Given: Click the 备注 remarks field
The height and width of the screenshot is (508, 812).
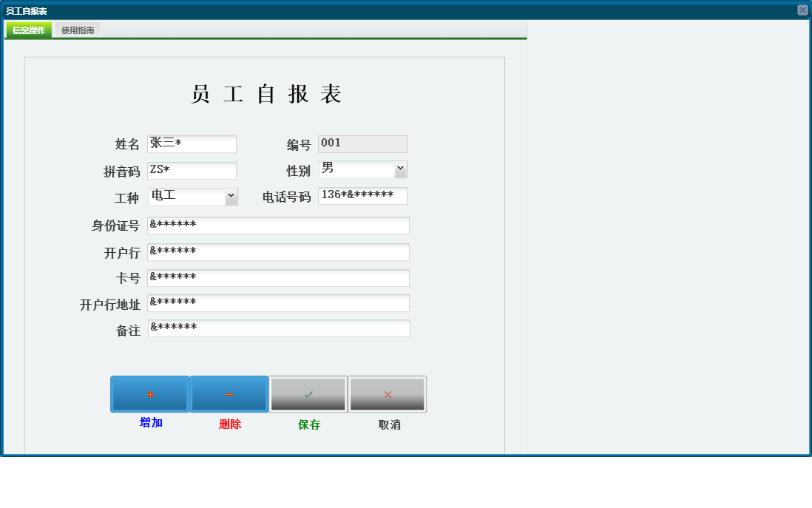Looking at the screenshot, I should click(278, 328).
